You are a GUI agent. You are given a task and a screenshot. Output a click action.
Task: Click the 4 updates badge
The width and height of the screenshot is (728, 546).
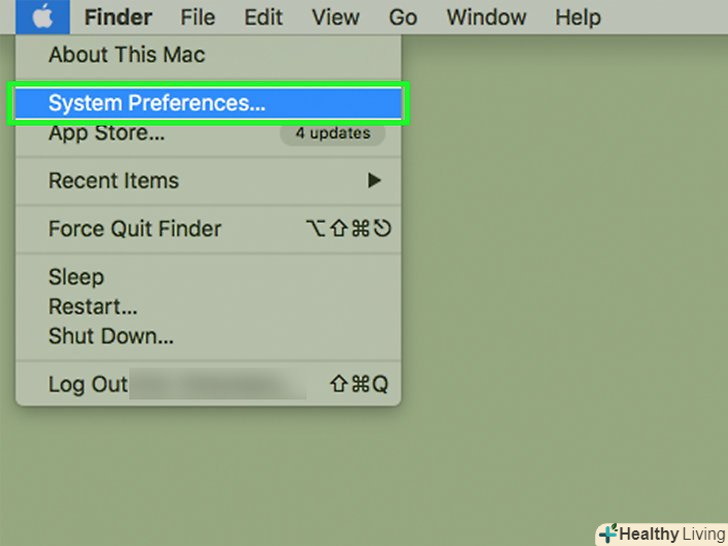coord(332,133)
